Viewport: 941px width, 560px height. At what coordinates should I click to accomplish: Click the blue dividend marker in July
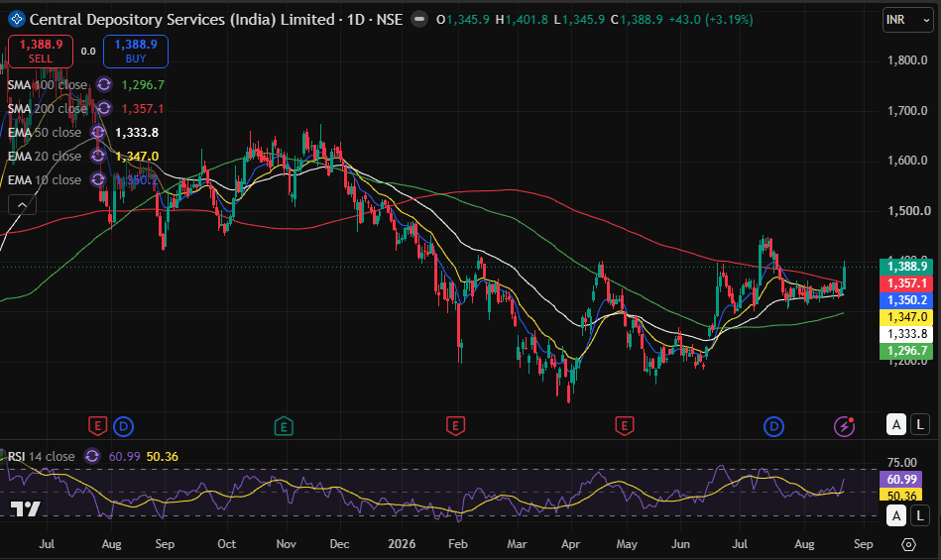pos(773,427)
